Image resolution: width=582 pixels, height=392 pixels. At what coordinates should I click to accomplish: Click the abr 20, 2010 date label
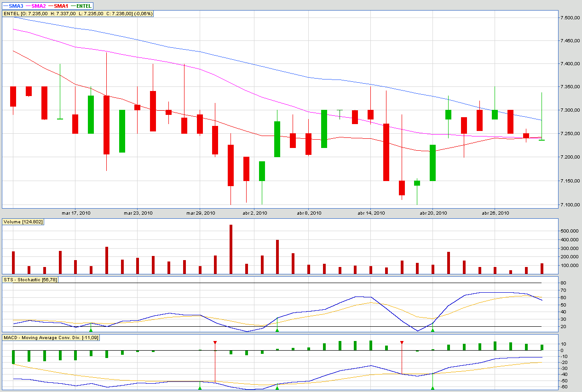(432, 213)
